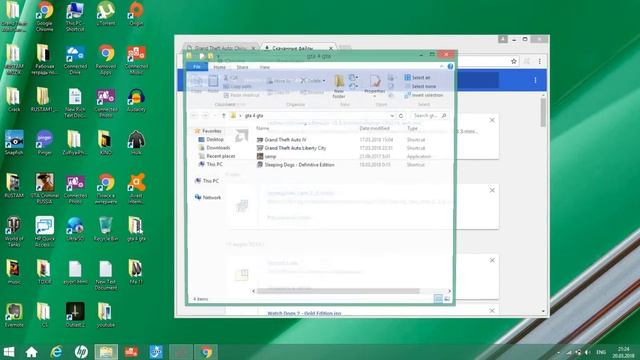Select New Rich Text Document on desktop

75,103
